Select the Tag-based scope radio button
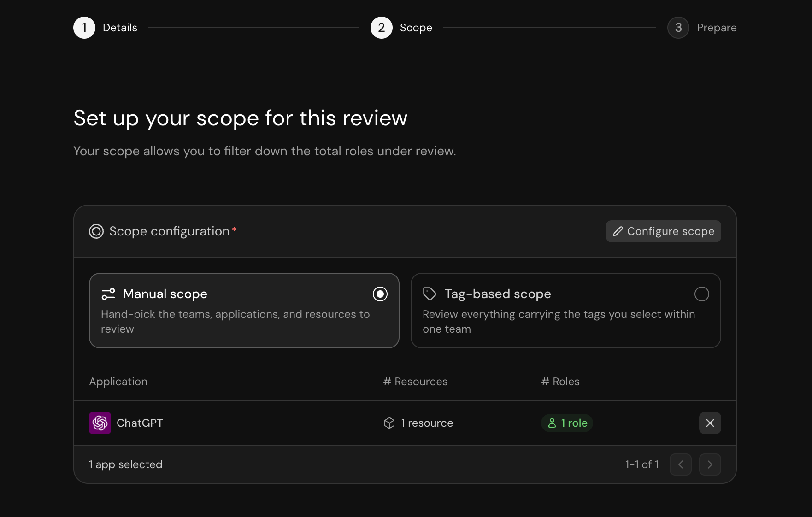The image size is (812, 517). [702, 294]
